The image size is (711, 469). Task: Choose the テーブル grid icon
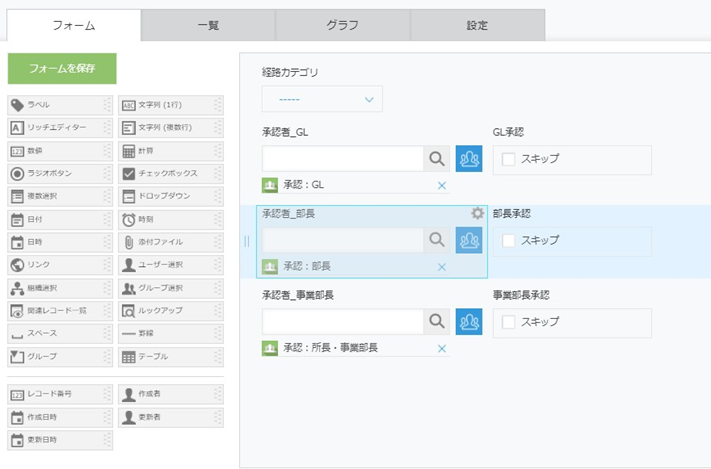click(129, 357)
